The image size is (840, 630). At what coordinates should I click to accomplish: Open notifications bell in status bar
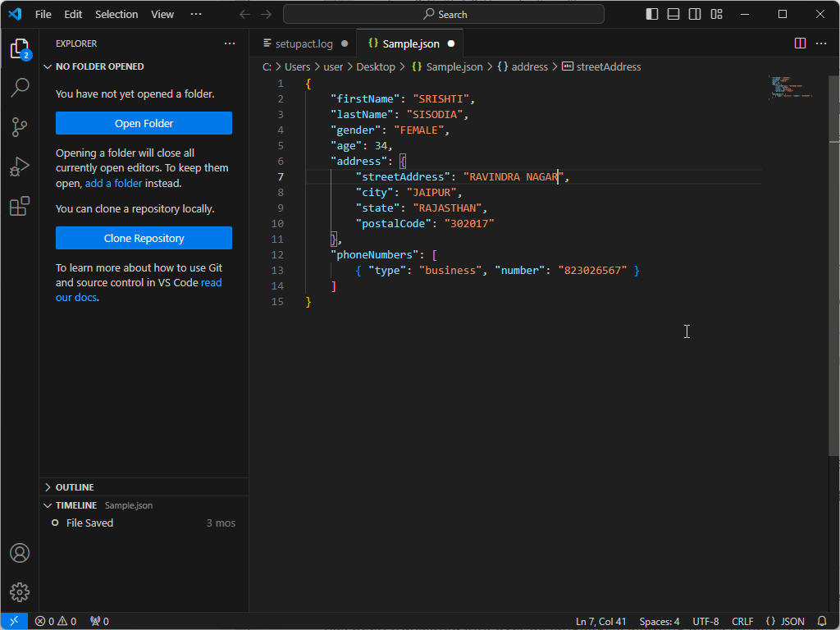coord(822,621)
